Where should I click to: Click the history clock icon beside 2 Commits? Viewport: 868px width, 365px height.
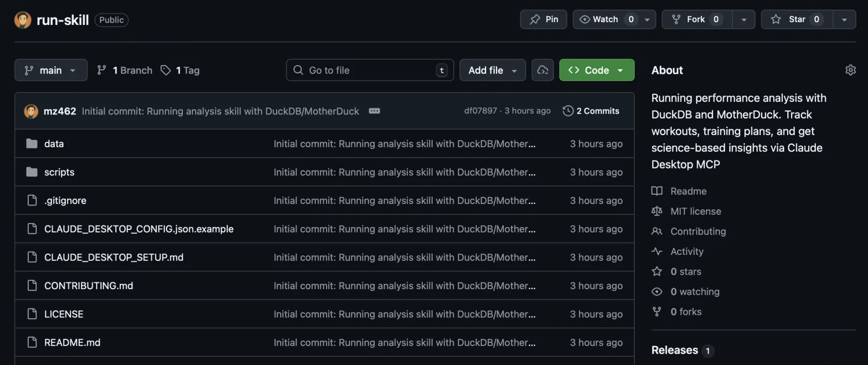pyautogui.click(x=568, y=111)
